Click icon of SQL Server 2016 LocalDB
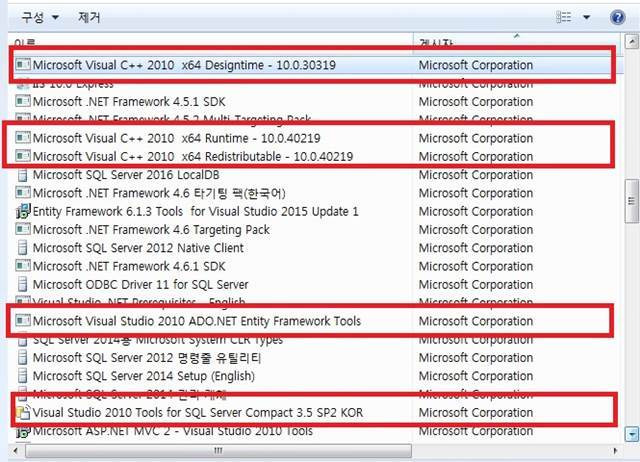 [23, 175]
